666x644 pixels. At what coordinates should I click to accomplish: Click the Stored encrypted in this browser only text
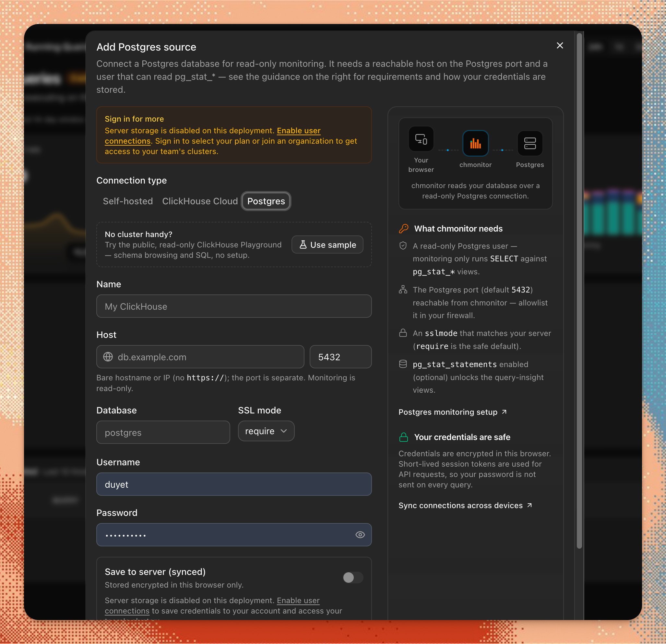point(174,585)
